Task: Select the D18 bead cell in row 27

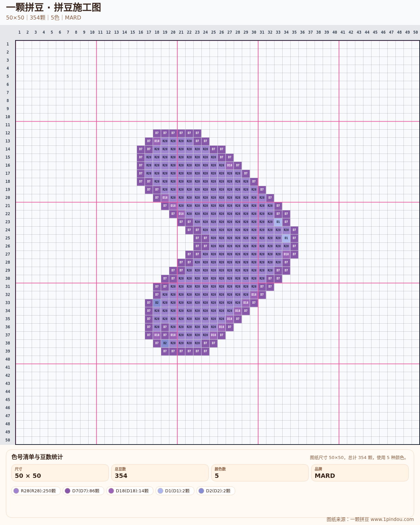Action: tap(286, 254)
